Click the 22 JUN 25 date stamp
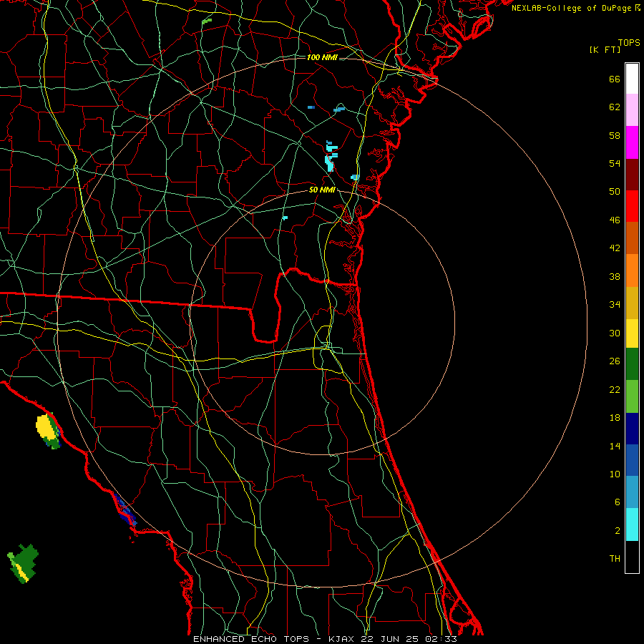 click(391, 639)
